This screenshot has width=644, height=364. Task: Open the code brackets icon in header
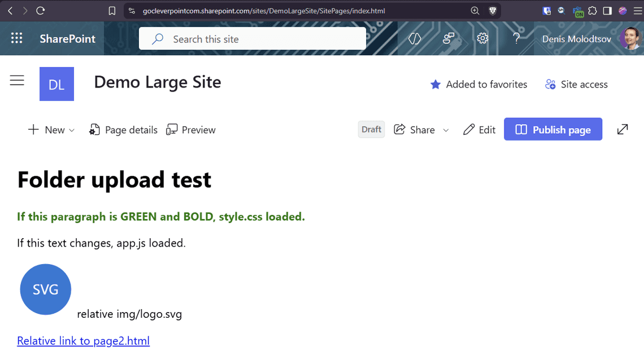[x=415, y=38]
